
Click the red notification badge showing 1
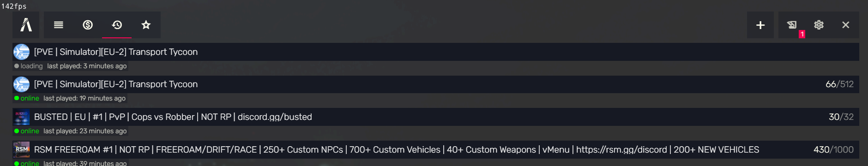pyautogui.click(x=802, y=34)
